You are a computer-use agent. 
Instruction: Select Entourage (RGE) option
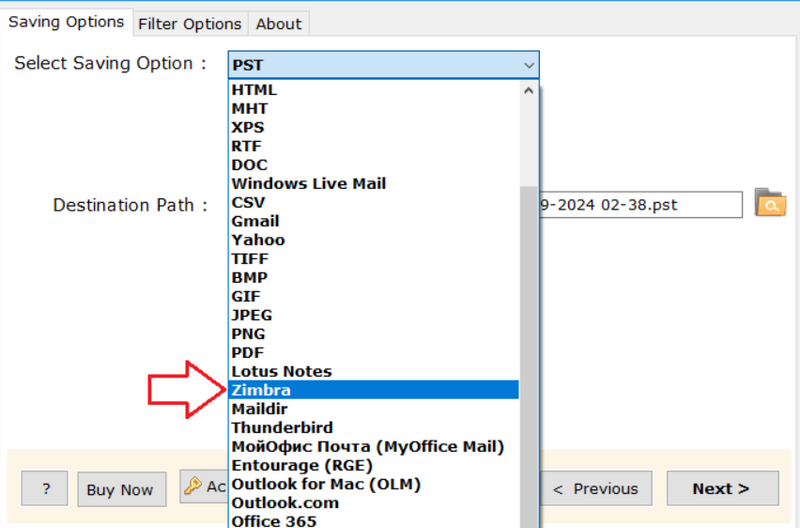pyautogui.click(x=374, y=466)
